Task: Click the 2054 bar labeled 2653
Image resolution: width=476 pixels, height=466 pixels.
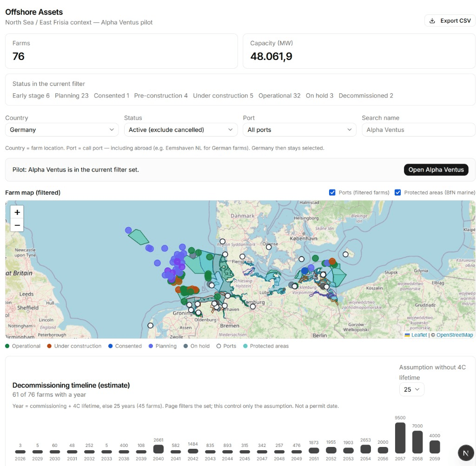Action: point(365,449)
